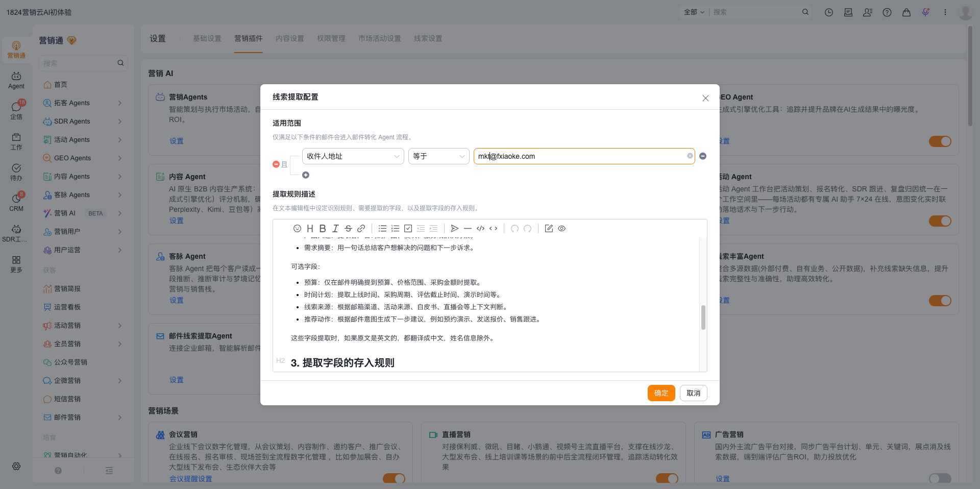The image size is (980, 489).
Task: Insert a bulleted list in editor
Action: (382, 229)
